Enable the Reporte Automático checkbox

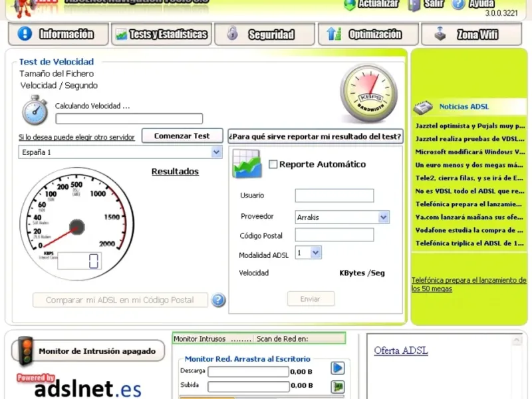pyautogui.click(x=273, y=164)
